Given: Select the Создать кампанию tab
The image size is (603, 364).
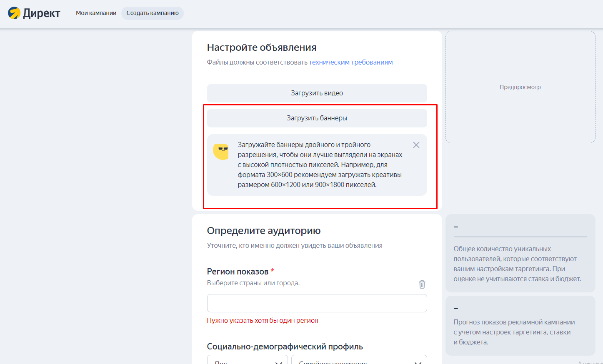Looking at the screenshot, I should click(x=153, y=13).
